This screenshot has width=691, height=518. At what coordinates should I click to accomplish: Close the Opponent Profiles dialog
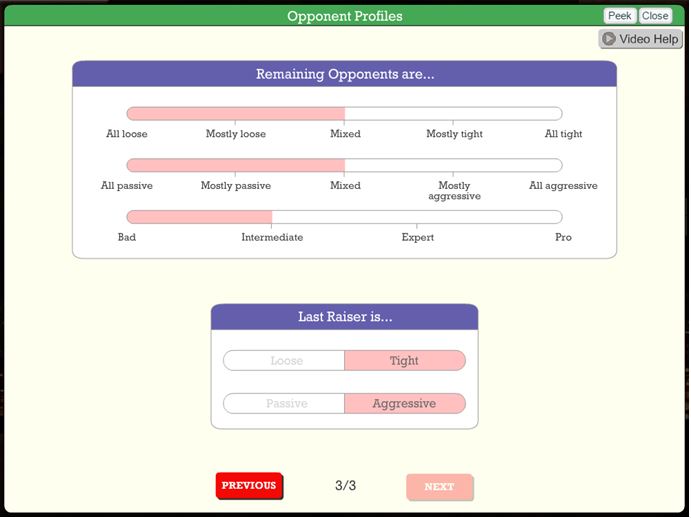coord(655,16)
